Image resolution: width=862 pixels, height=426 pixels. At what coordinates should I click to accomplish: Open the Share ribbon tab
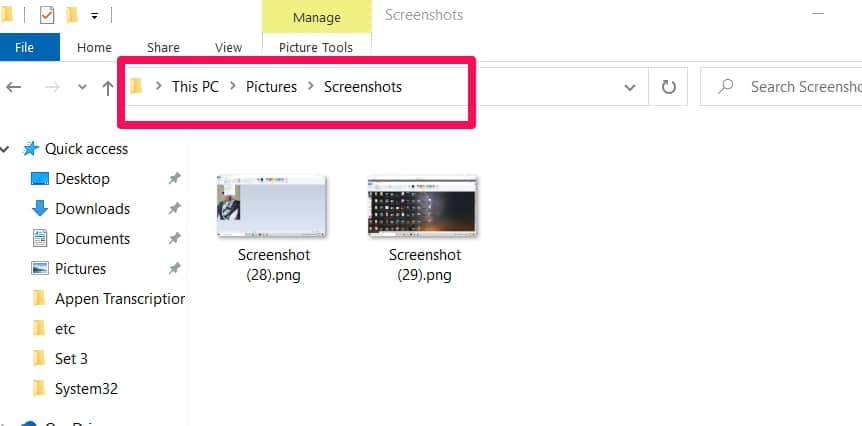click(x=163, y=48)
